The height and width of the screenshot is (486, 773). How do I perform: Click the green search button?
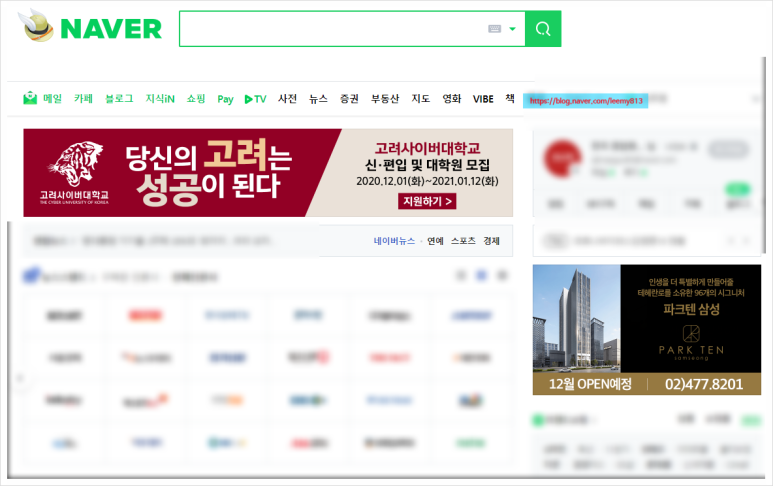click(543, 29)
